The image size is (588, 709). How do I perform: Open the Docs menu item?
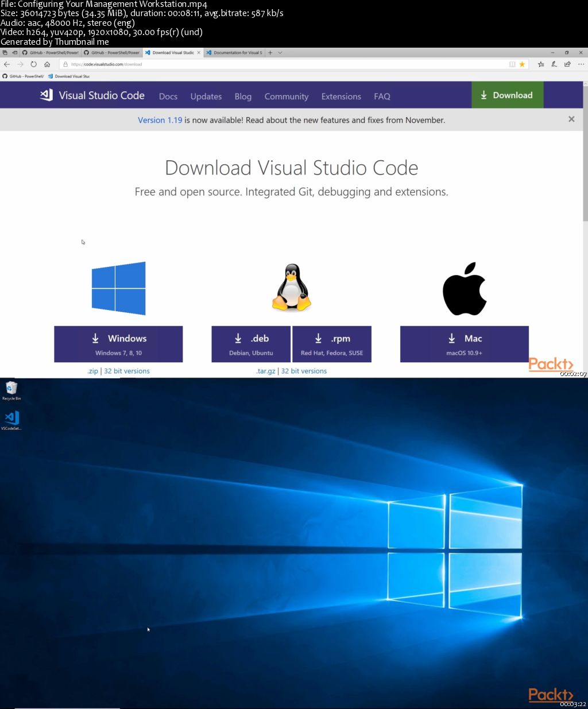(x=168, y=96)
